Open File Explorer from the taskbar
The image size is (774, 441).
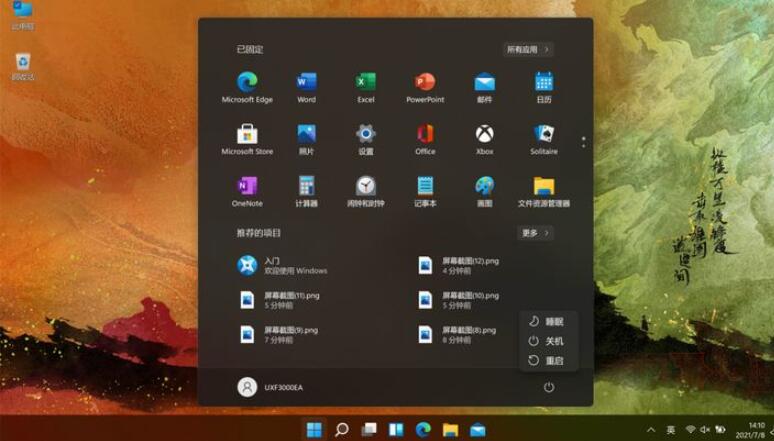coord(450,430)
